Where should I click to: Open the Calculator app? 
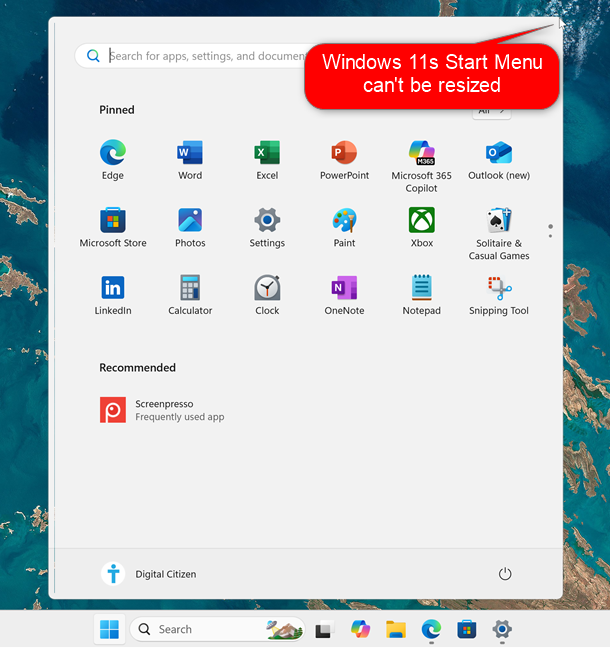pyautogui.click(x=190, y=295)
